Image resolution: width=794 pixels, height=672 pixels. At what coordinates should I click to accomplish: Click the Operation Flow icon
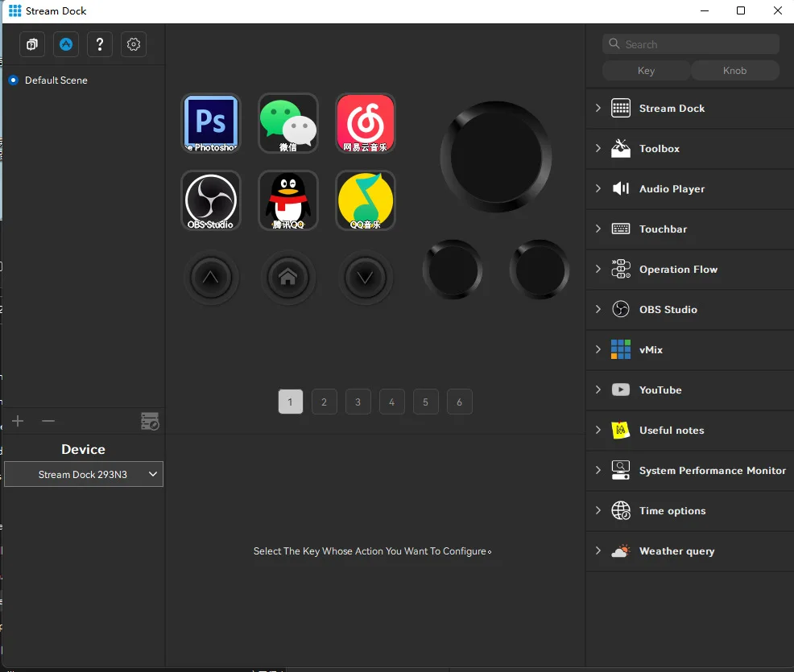tap(621, 270)
